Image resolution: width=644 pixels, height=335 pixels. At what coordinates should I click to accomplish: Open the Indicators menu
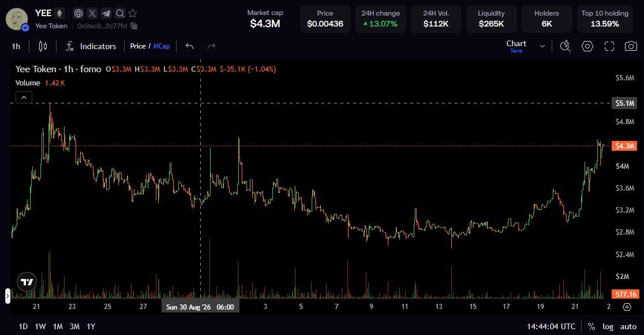pyautogui.click(x=91, y=46)
